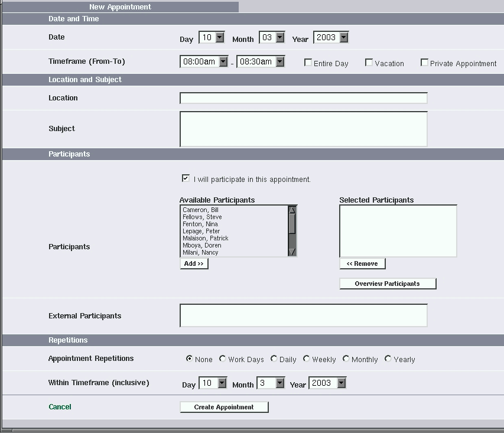The width and height of the screenshot is (504, 433).
Task: Click the Selected Participants list box
Action: click(x=398, y=231)
